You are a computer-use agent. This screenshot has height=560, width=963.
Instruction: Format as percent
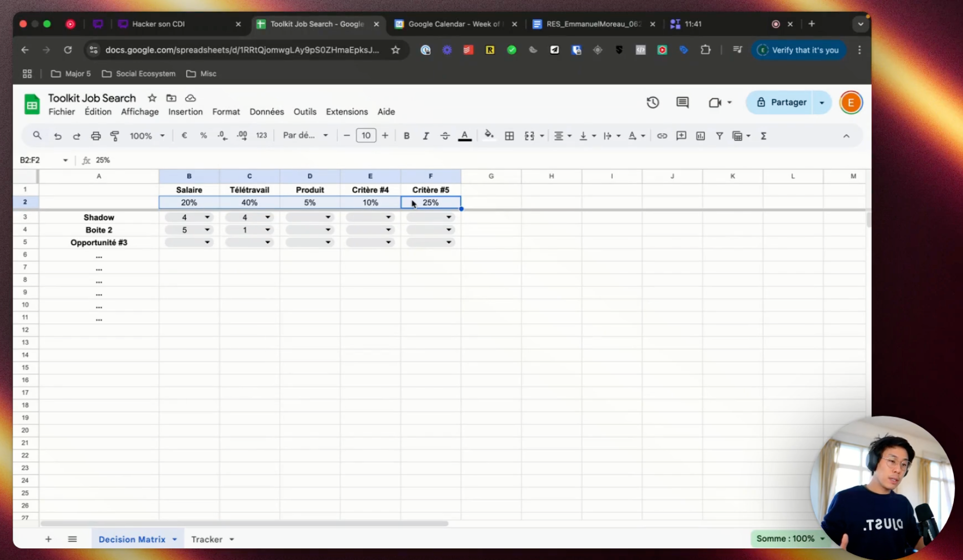[203, 136]
